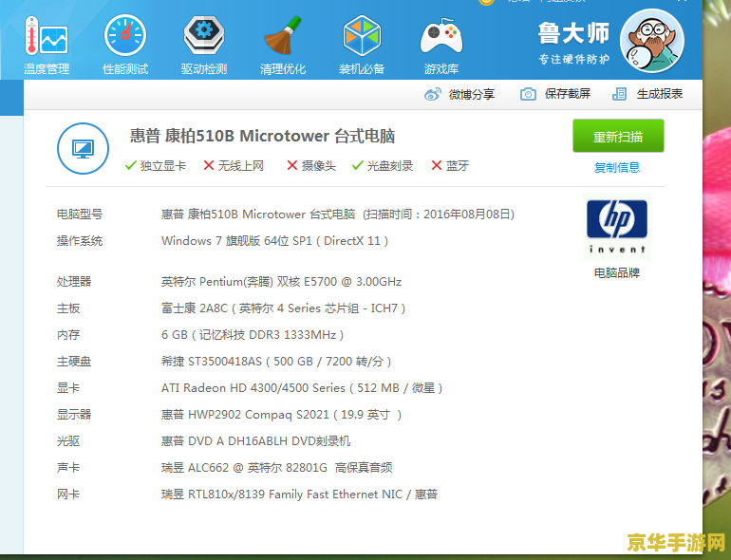The width and height of the screenshot is (731, 560).
Task: Click the 微博分享 text
Action: click(471, 95)
